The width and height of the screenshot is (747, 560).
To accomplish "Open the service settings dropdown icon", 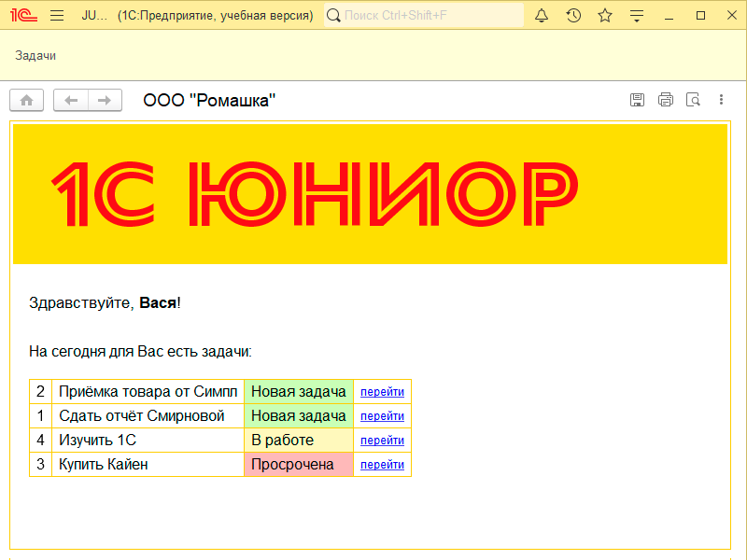I will [637, 16].
